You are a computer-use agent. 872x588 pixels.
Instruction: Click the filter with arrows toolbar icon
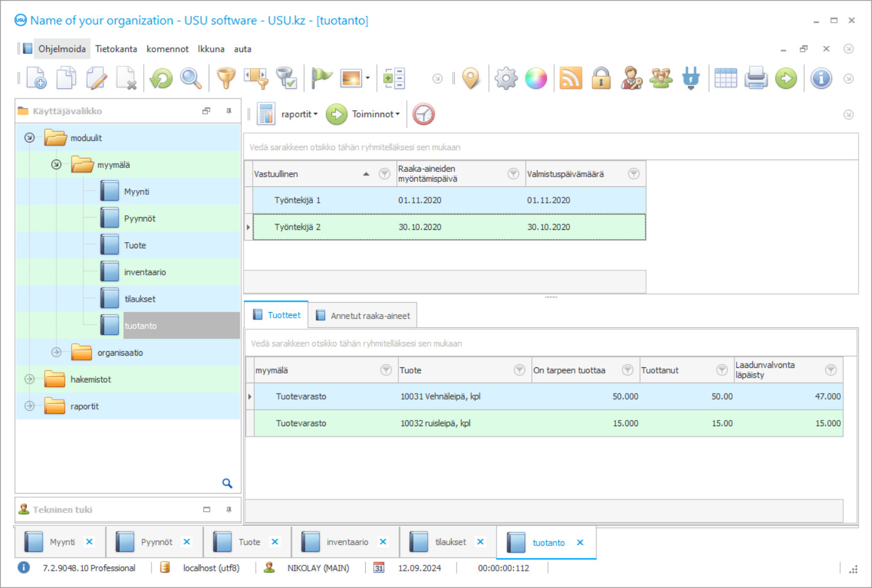click(257, 78)
